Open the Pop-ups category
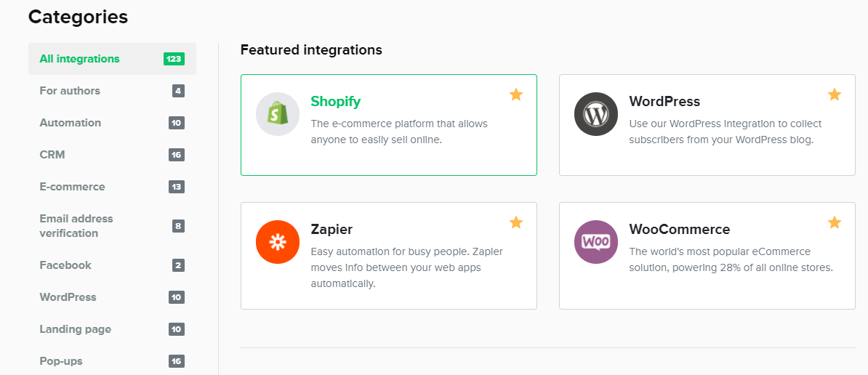Image resolution: width=868 pixels, height=375 pixels. (61, 361)
